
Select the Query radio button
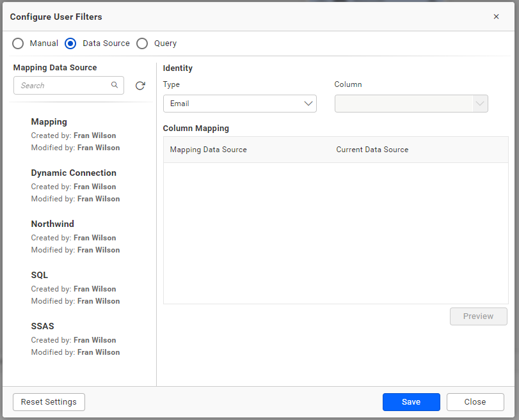141,43
